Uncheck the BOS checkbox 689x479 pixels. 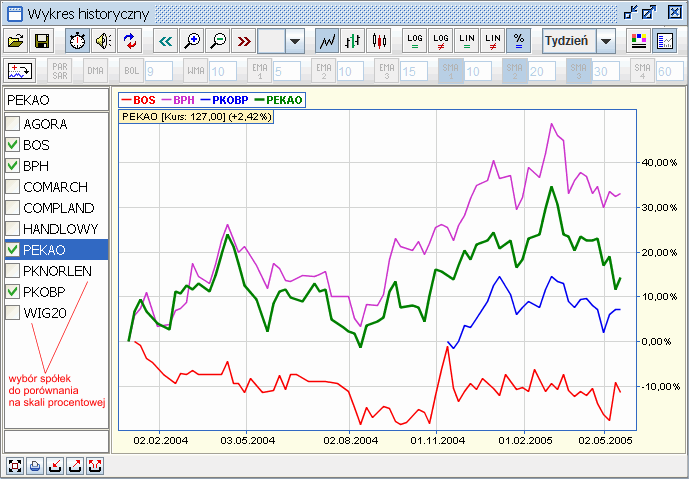[12, 145]
